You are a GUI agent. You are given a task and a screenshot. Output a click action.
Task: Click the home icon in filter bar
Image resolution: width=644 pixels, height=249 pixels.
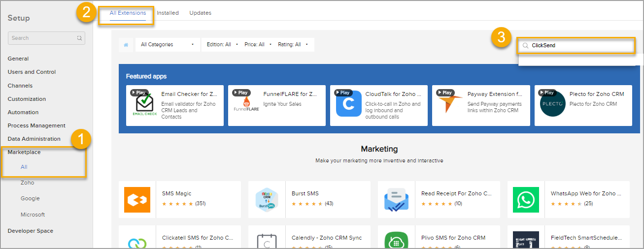click(126, 45)
